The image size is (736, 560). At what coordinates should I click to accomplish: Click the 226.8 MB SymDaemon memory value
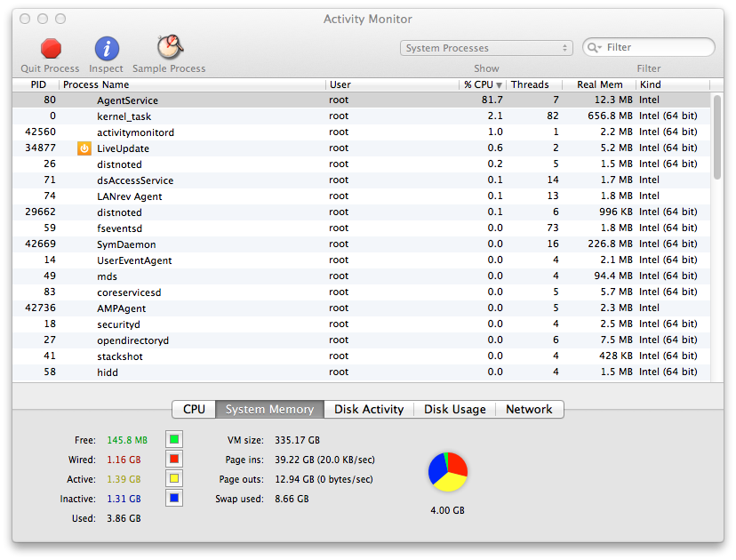tap(610, 244)
